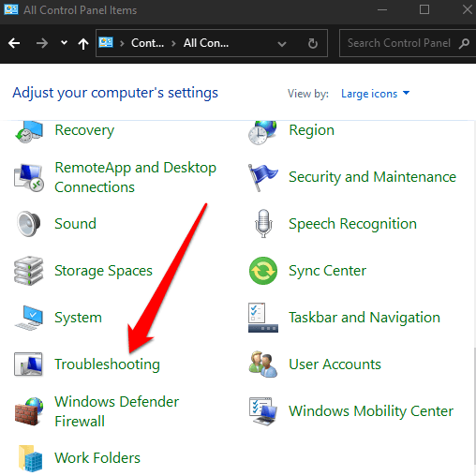
Task: Open the Recovery icon
Action: (x=29, y=132)
